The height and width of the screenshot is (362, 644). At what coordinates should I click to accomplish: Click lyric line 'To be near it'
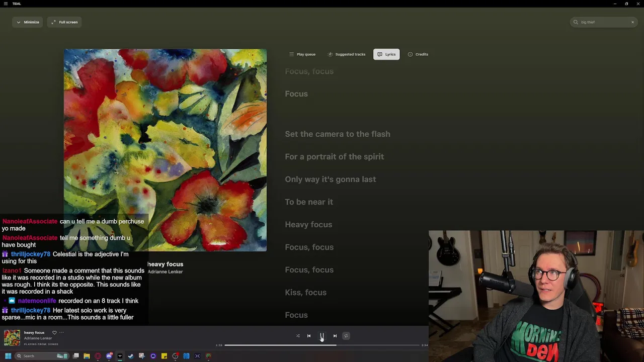(x=309, y=202)
